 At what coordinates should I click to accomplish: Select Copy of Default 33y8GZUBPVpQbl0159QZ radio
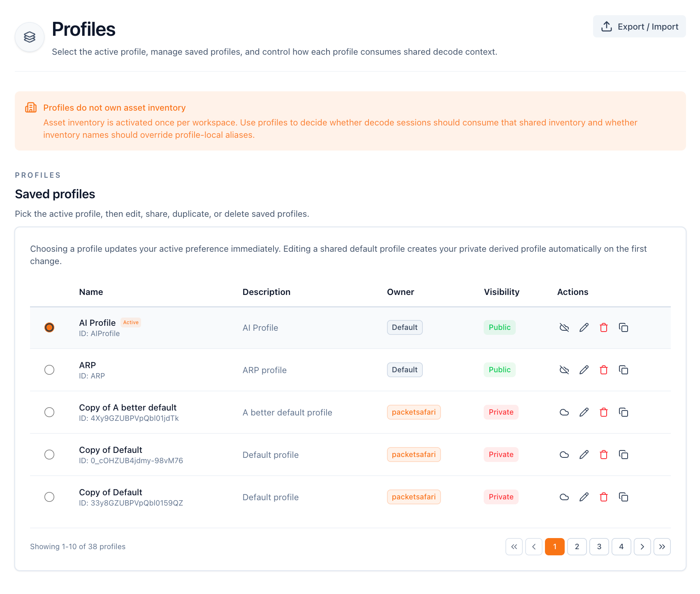(x=49, y=497)
